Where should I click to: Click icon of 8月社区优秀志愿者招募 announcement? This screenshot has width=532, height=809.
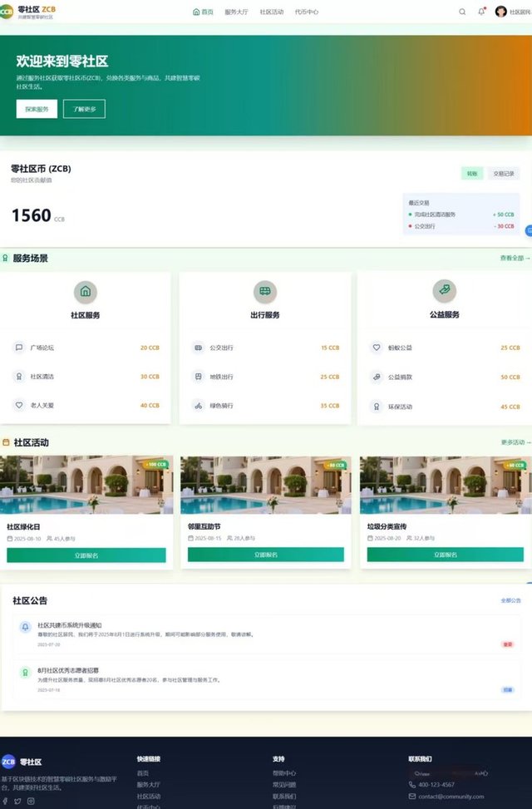pos(25,673)
